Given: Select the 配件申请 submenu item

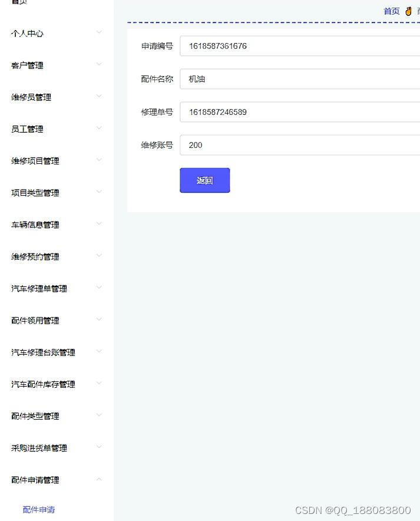Looking at the screenshot, I should tap(39, 509).
